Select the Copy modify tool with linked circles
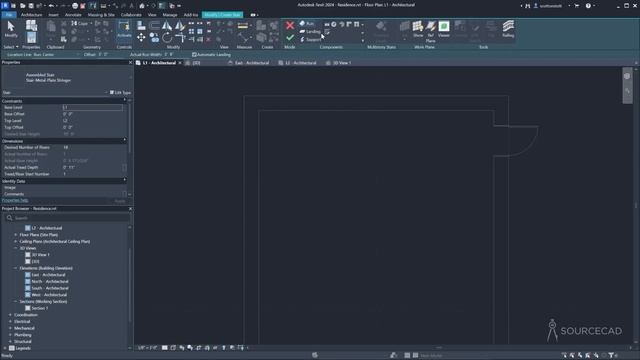This screenshot has width=640, height=360. 154,38
